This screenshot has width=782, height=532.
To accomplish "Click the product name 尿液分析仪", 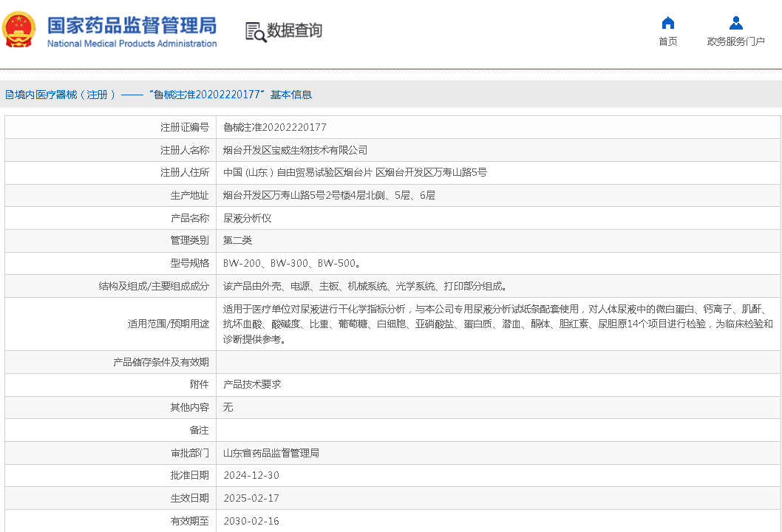I will [248, 218].
